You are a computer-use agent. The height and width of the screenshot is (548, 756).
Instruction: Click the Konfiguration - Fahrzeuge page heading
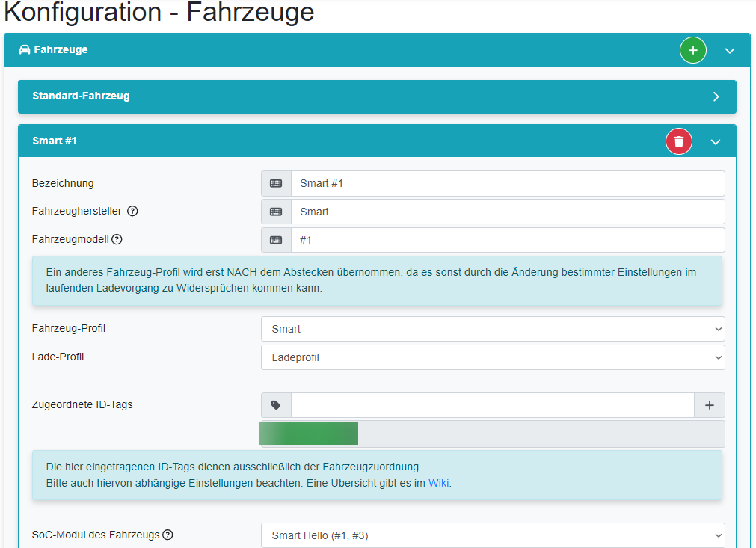coord(159,12)
